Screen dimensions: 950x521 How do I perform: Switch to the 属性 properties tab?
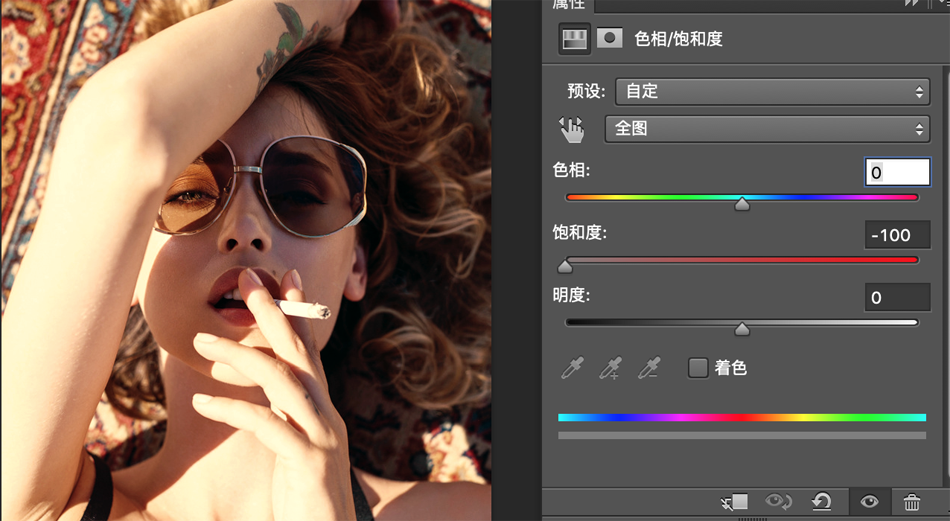click(x=569, y=5)
